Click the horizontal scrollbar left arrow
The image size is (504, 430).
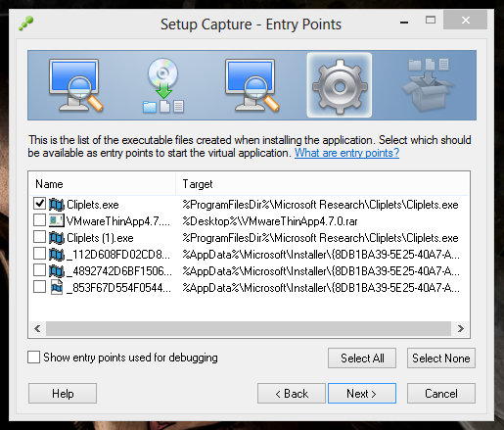click(x=37, y=328)
